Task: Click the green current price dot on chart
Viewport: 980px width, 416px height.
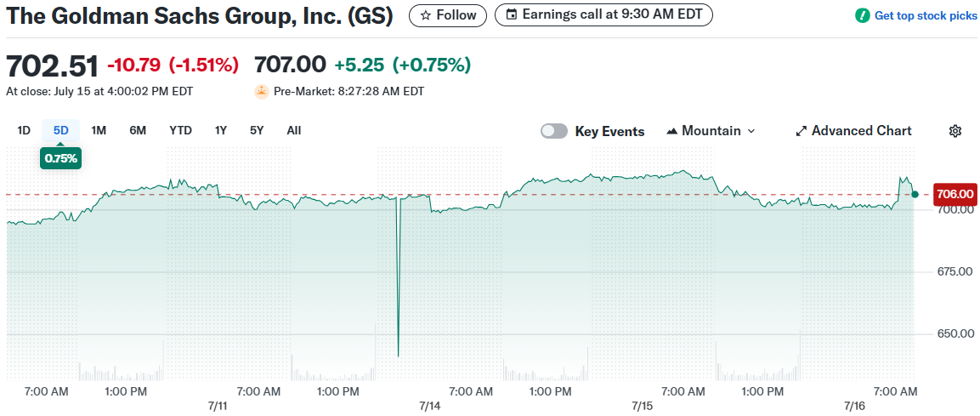Action: coord(915,194)
